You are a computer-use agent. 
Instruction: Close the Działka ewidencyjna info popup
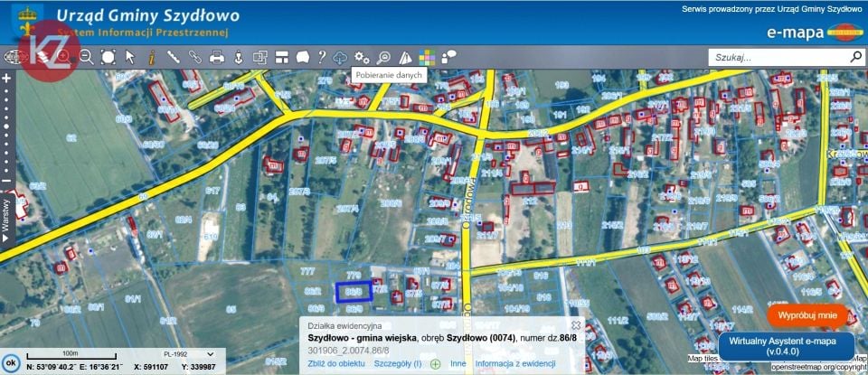point(576,325)
